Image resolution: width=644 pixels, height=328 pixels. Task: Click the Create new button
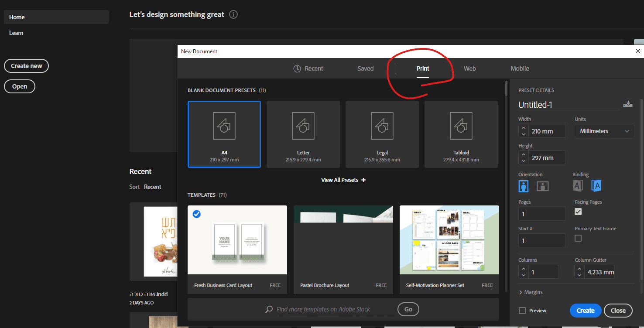click(x=27, y=66)
